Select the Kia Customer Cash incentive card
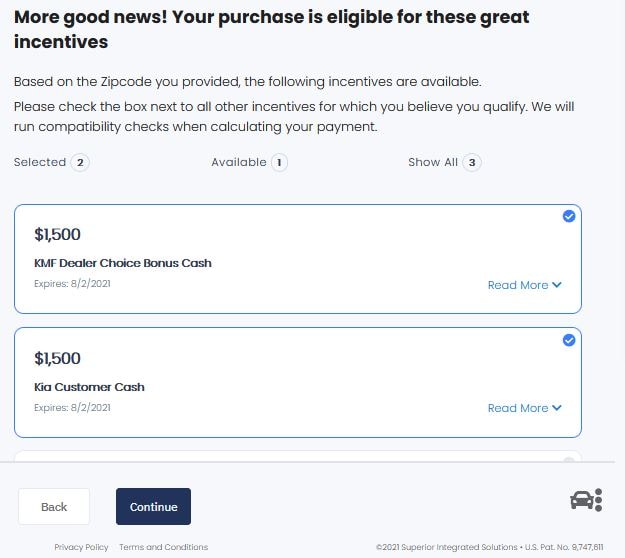This screenshot has height=558, width=625. (x=298, y=383)
